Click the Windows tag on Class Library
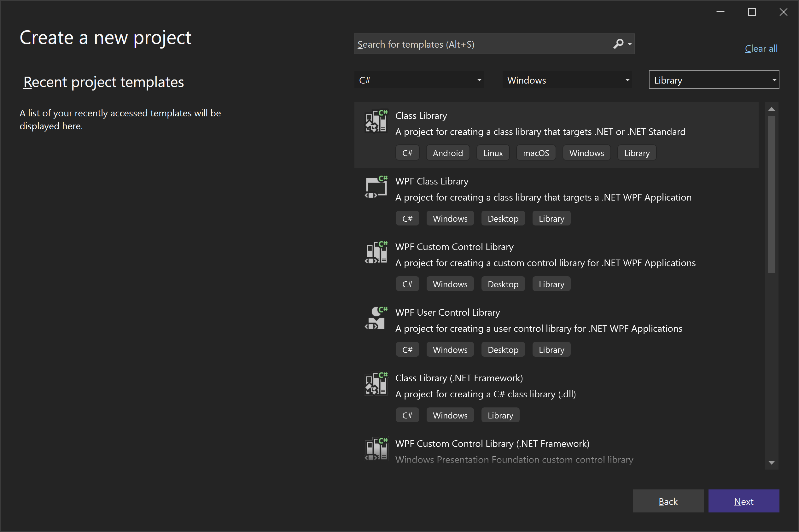The height and width of the screenshot is (532, 799). point(587,153)
